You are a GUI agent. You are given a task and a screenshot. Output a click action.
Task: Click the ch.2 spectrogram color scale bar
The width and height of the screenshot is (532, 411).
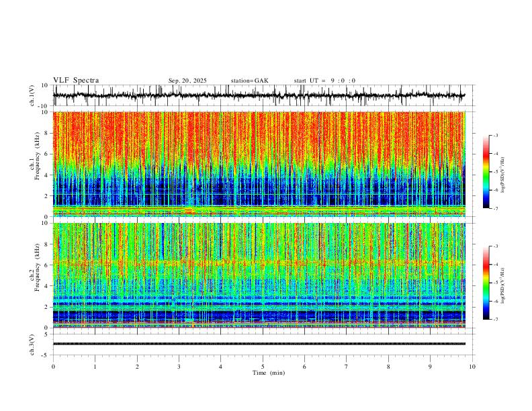click(x=486, y=283)
